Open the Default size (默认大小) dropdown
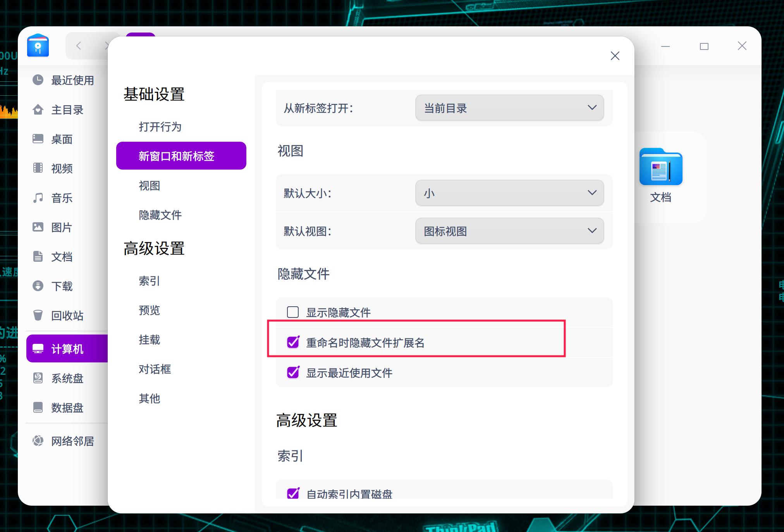This screenshot has width=784, height=532. (x=509, y=193)
